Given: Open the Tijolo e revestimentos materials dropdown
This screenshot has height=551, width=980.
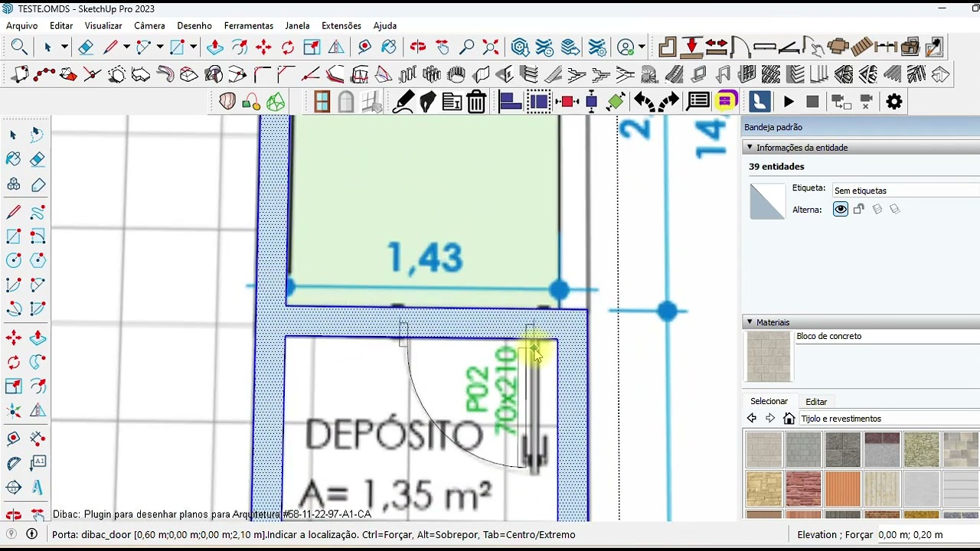Looking at the screenshot, I should click(889, 419).
